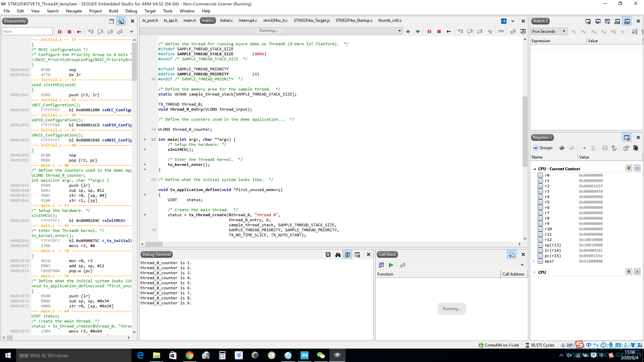This screenshot has height=362, width=644.
Task: Click the red pause button in editor toolbar
Action: [x=429, y=32]
